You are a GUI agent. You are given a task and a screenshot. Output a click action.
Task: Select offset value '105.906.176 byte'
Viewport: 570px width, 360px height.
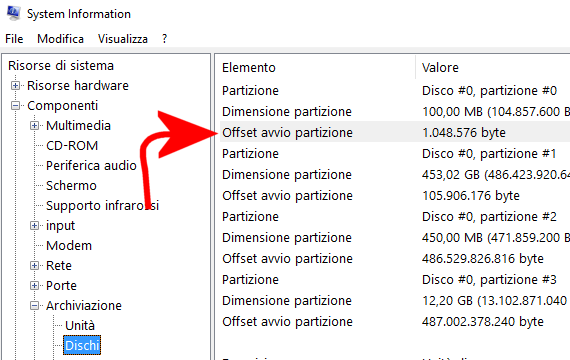(x=471, y=196)
